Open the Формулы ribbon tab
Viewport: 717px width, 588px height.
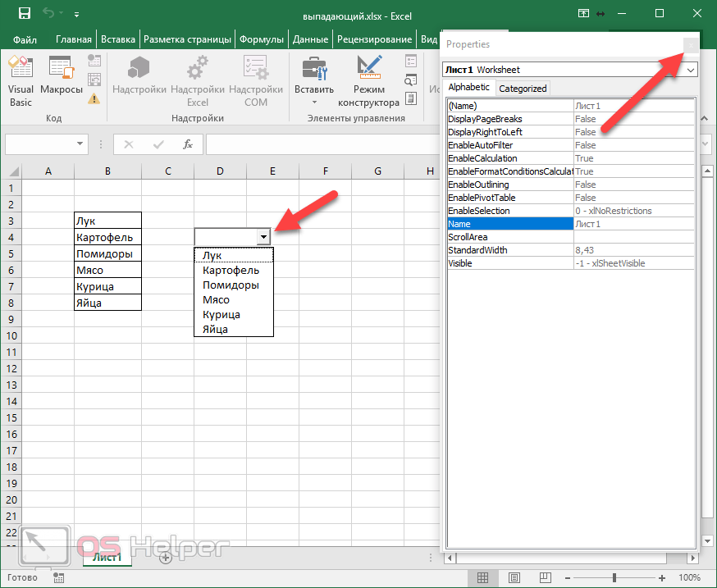click(262, 39)
